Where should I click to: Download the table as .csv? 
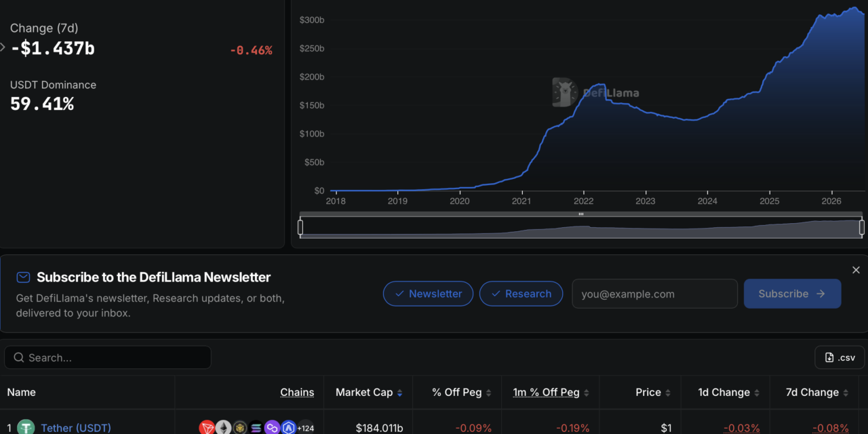tap(840, 357)
